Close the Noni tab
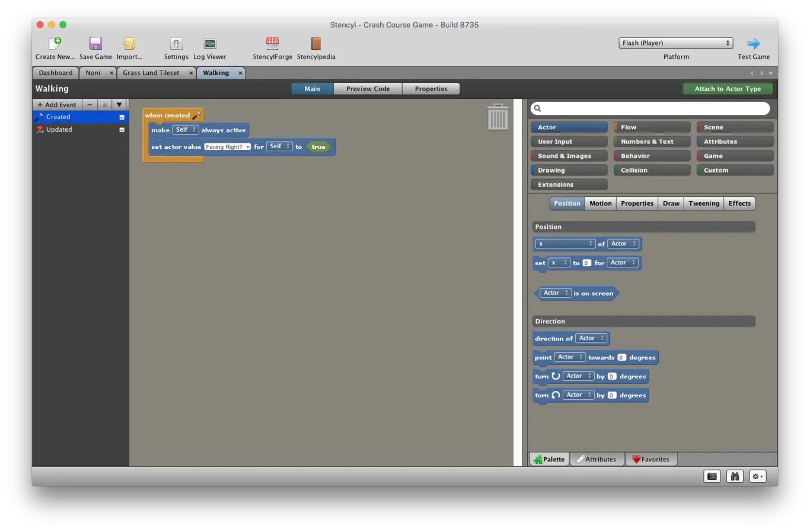The image size is (810, 532). coord(111,73)
